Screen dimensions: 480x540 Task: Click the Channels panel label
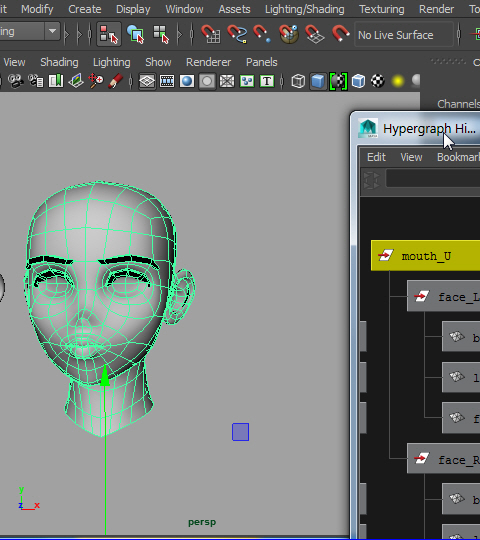(x=459, y=104)
